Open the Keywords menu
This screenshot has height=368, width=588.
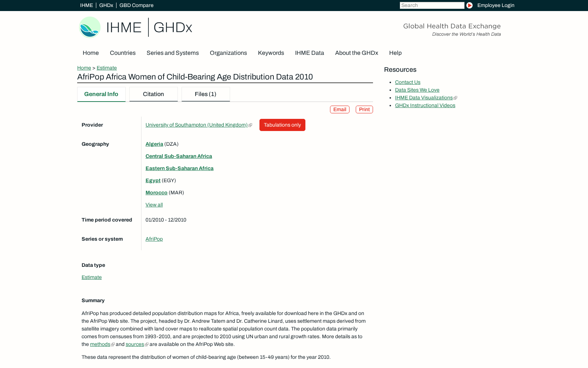(x=271, y=53)
